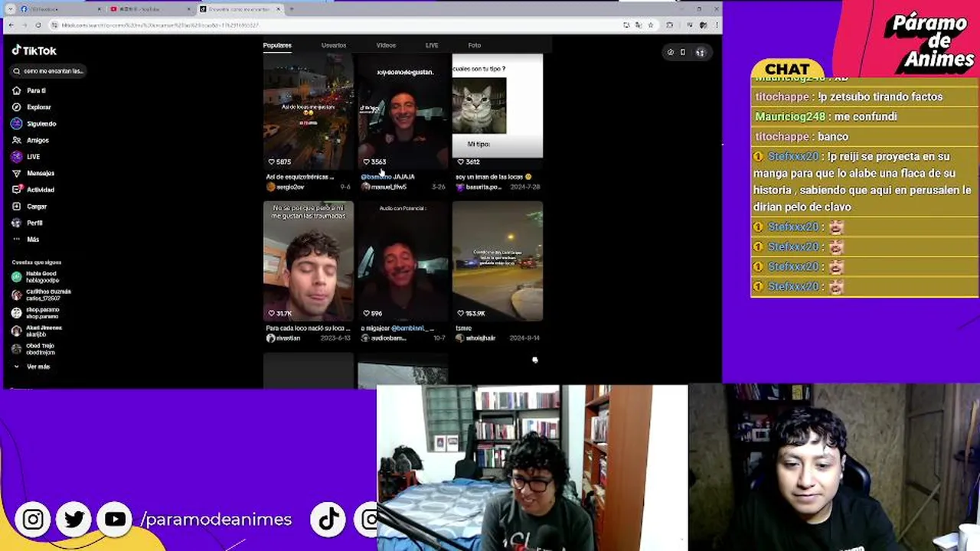The width and height of the screenshot is (980, 551).
Task: Open Actividad notifications
Action: click(x=33, y=190)
